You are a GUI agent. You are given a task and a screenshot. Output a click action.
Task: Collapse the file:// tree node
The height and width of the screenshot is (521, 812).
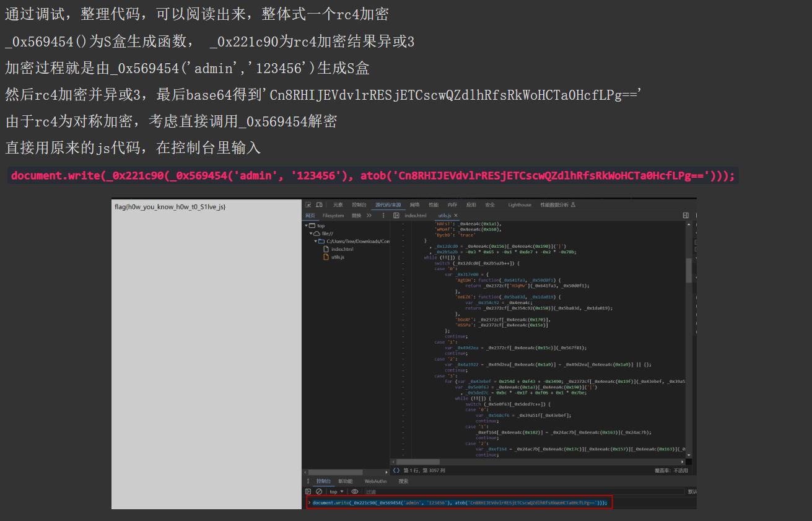point(310,234)
